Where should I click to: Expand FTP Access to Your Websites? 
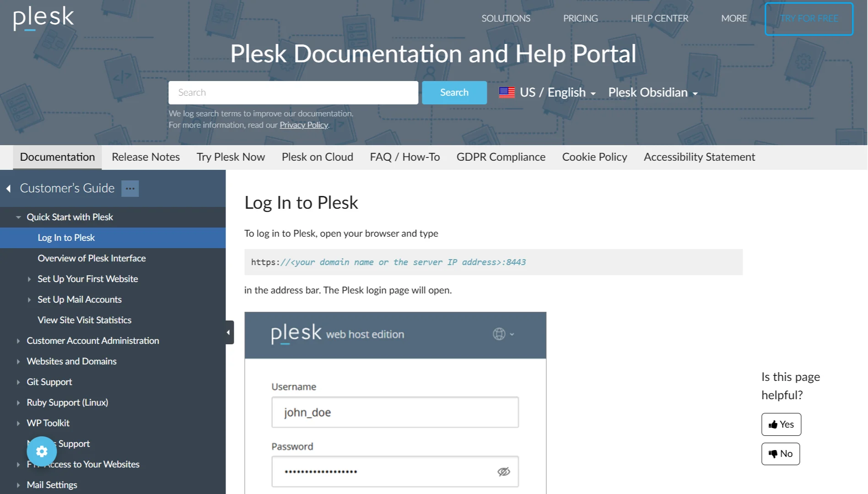tap(18, 464)
